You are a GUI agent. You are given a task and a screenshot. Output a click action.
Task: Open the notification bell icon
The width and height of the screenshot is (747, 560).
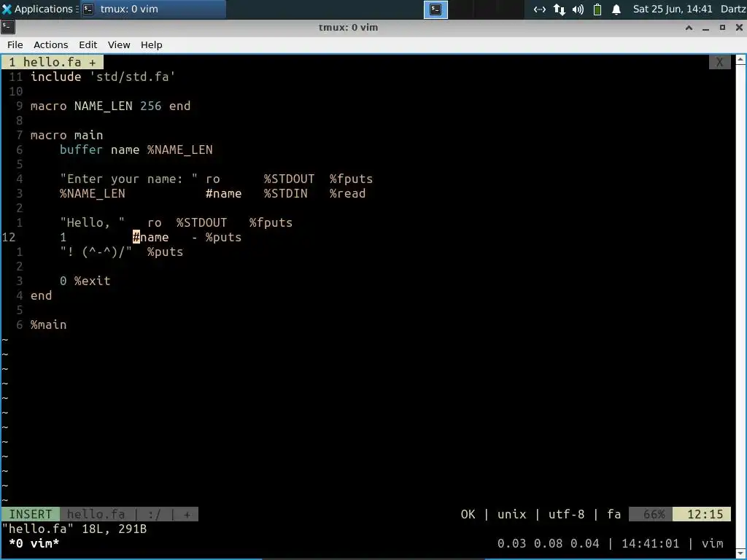pos(616,9)
